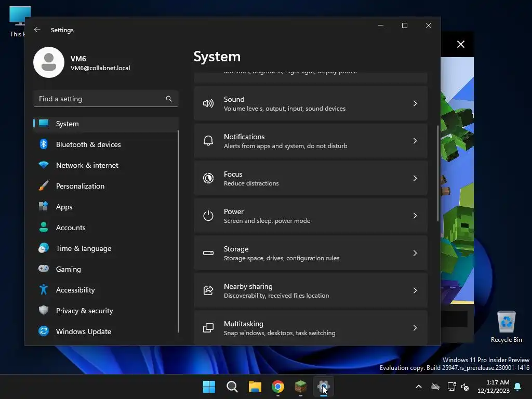Select Gaming label in sidebar
Viewport: 532px width, 399px height.
click(x=68, y=270)
